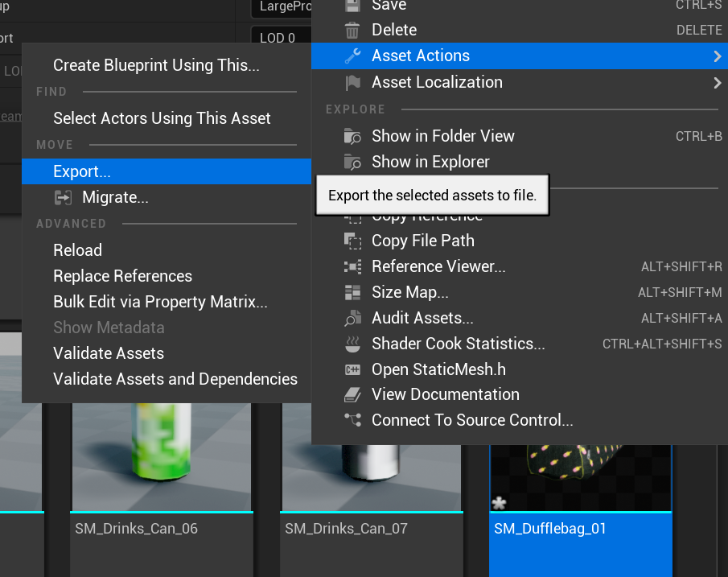Choose Save from the context menu
Viewport: 728px width, 577px height.
pos(520,5)
